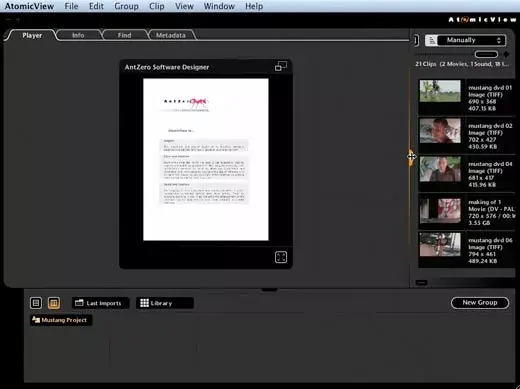520x389 pixels.
Task: Open the AtomicView application menu
Action: tap(29, 6)
